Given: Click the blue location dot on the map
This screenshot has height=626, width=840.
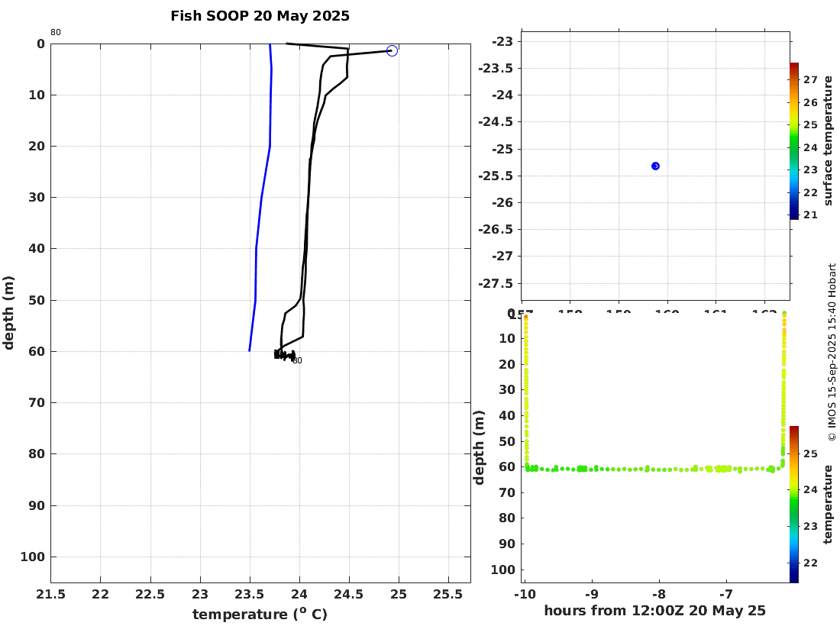Looking at the screenshot, I should pyautogui.click(x=655, y=166).
